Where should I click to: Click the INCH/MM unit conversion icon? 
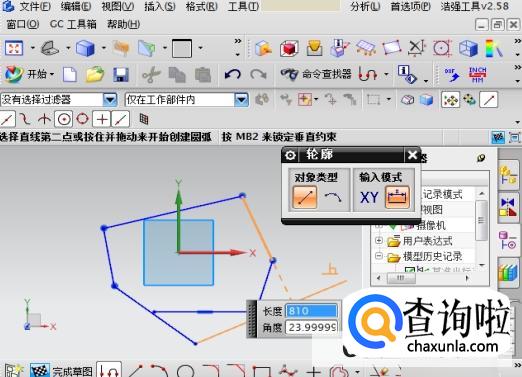coord(478,75)
